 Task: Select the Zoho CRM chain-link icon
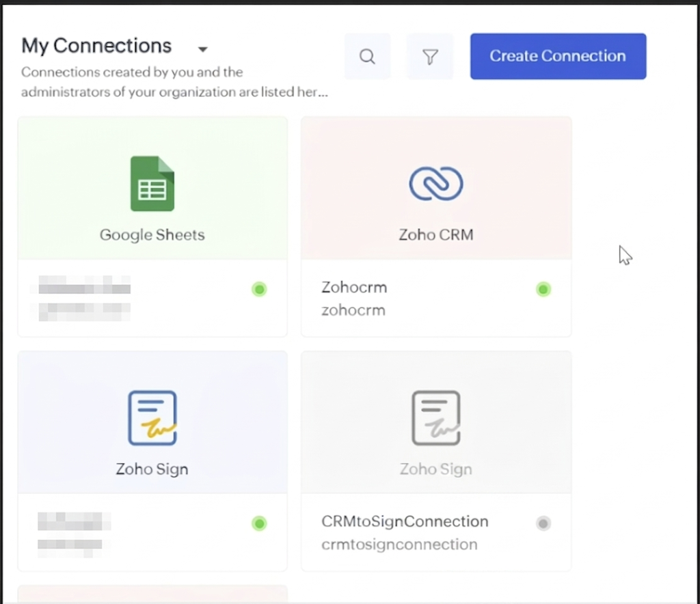436,183
